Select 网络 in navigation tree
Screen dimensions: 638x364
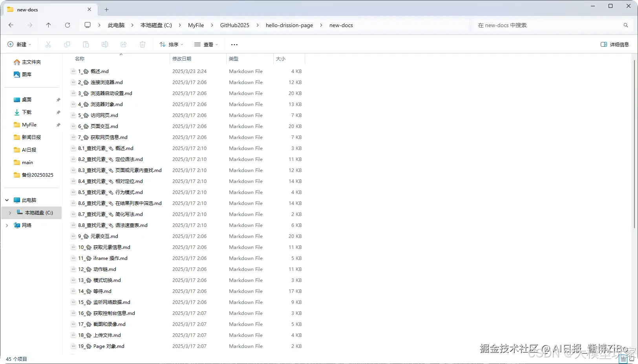tap(22, 225)
